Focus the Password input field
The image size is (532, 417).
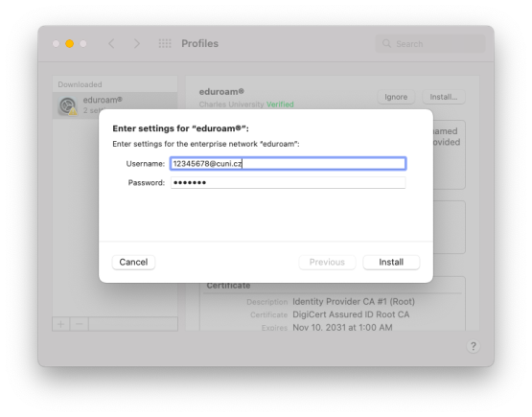tap(289, 182)
